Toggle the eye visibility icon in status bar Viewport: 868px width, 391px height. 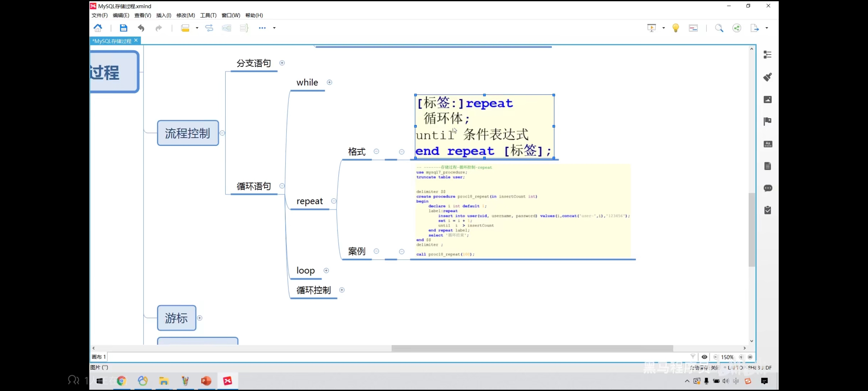pos(704,357)
